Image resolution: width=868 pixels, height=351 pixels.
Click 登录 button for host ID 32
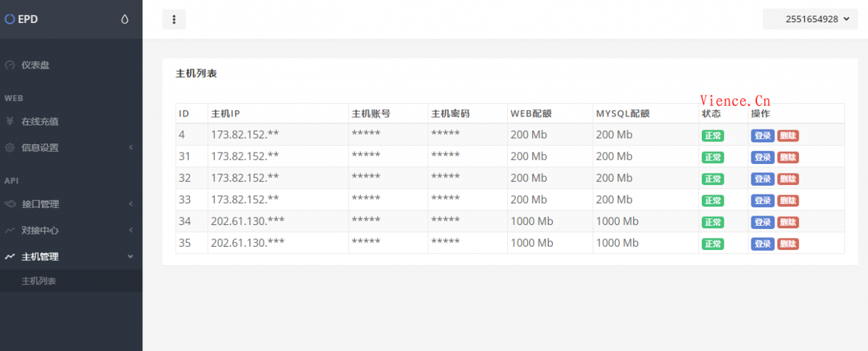762,179
